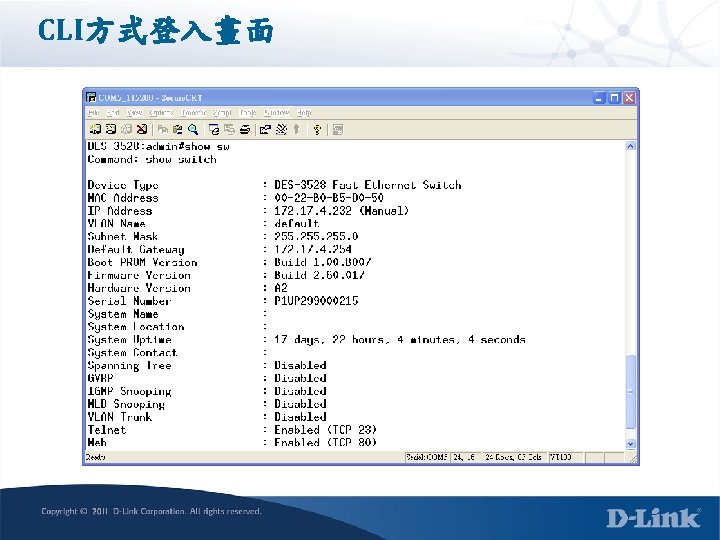The image size is (720, 540).
Task: Click the keymap editor toolbar icon
Action: pos(281,129)
